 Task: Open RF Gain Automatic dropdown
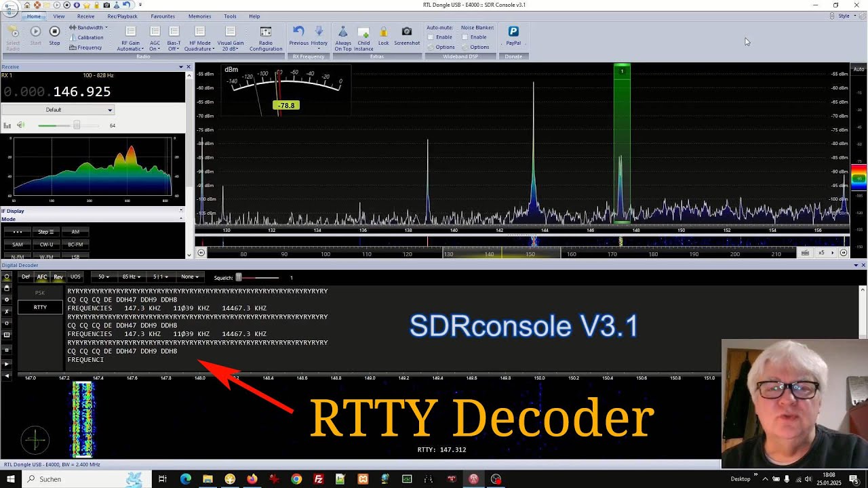click(130, 39)
